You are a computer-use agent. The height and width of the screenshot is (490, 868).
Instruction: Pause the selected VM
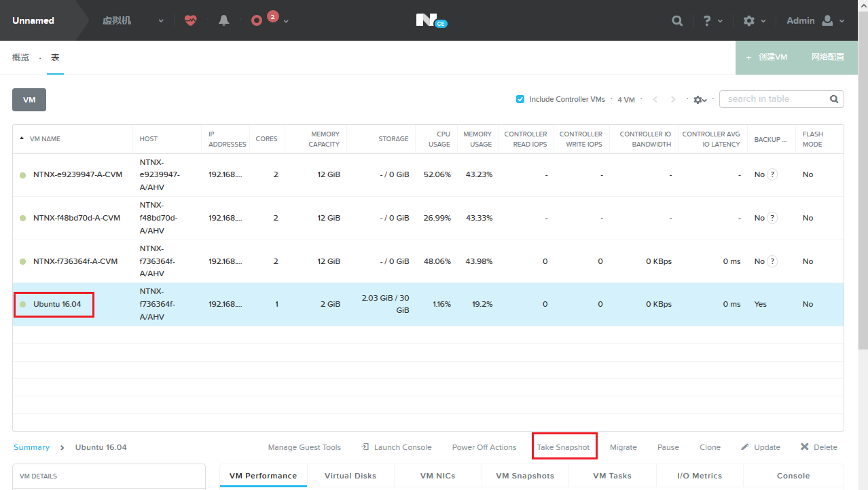click(668, 447)
